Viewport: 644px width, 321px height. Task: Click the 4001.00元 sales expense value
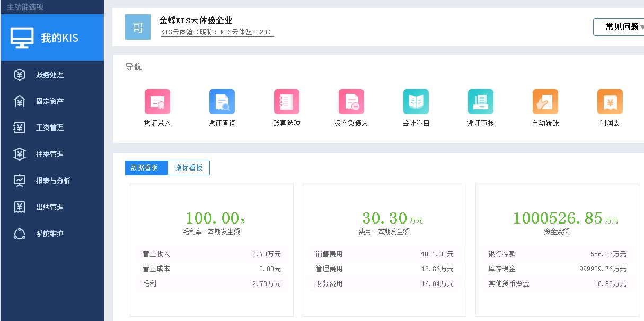pos(437,254)
